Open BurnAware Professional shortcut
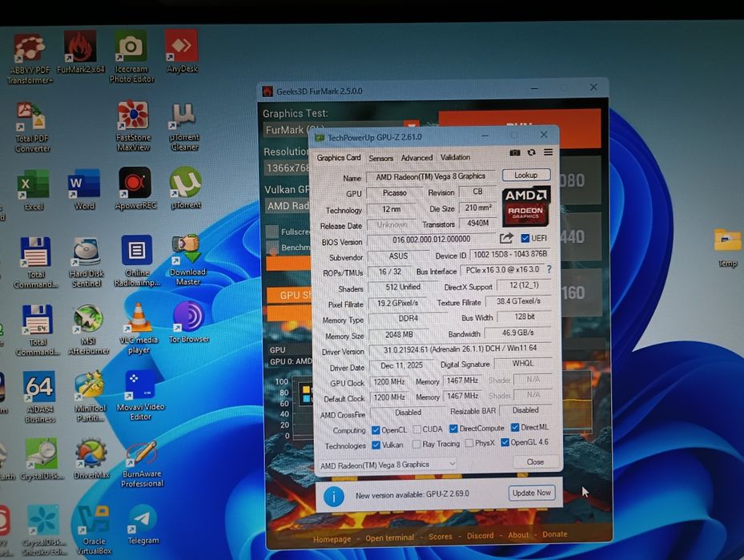Viewport: 744px width, 560px height. [142, 464]
